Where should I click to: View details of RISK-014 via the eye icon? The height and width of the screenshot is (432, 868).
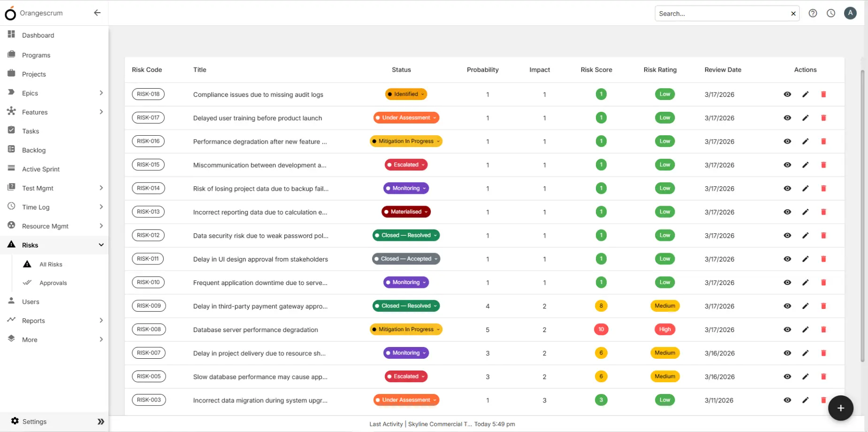pyautogui.click(x=787, y=188)
